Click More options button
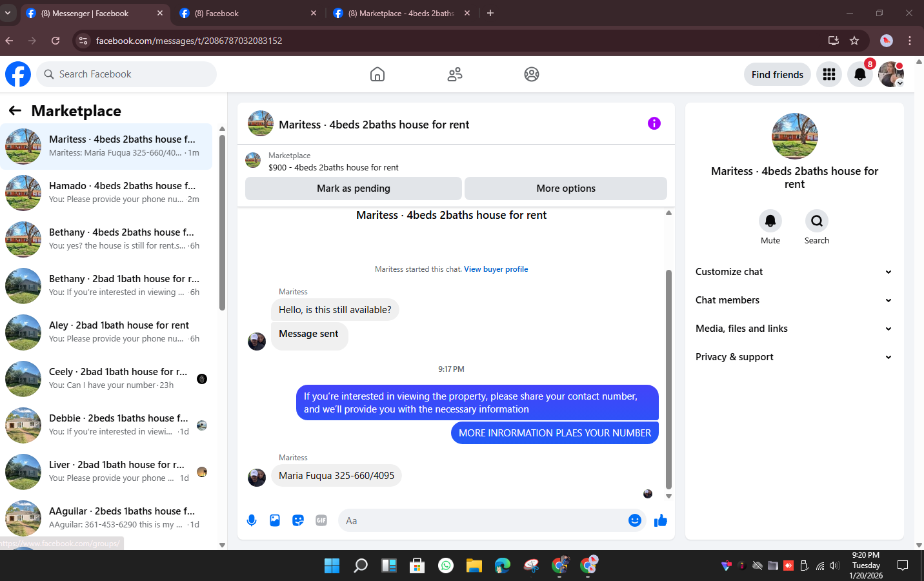Image resolution: width=924 pixels, height=581 pixels. click(566, 189)
